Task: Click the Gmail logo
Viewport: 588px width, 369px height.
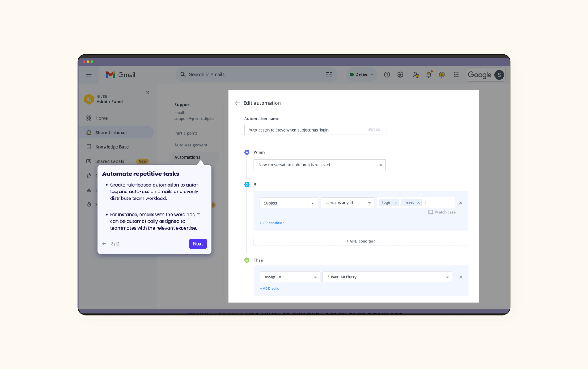Action: [121, 74]
